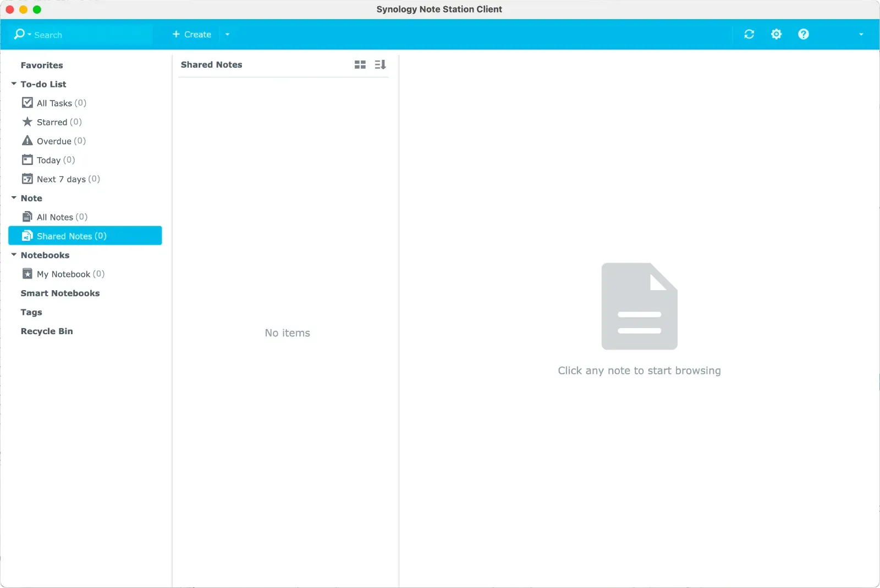The image size is (880, 588).
Task: Click the sort order icon
Action: (x=380, y=65)
